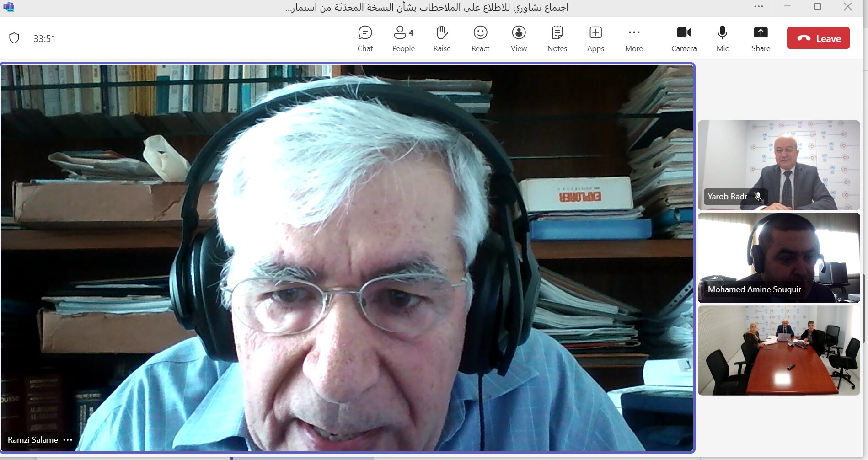
Task: Click the Yarob Badr name label
Action: pos(727,197)
